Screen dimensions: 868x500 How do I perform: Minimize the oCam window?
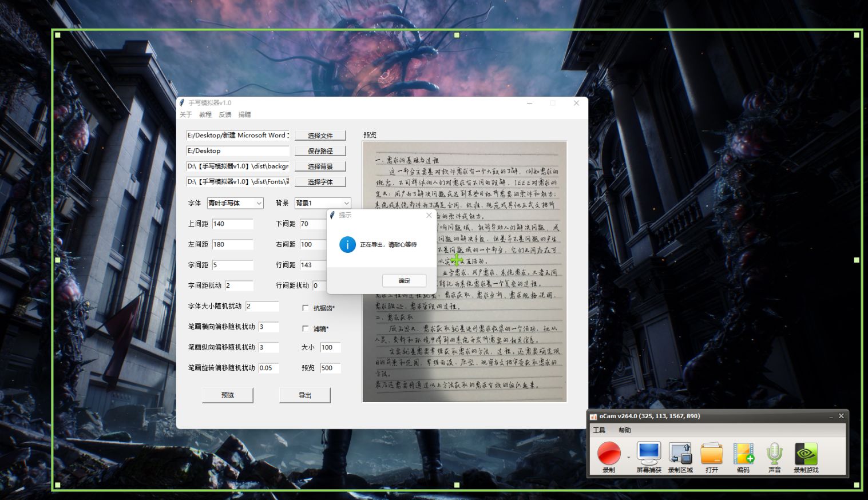831,416
